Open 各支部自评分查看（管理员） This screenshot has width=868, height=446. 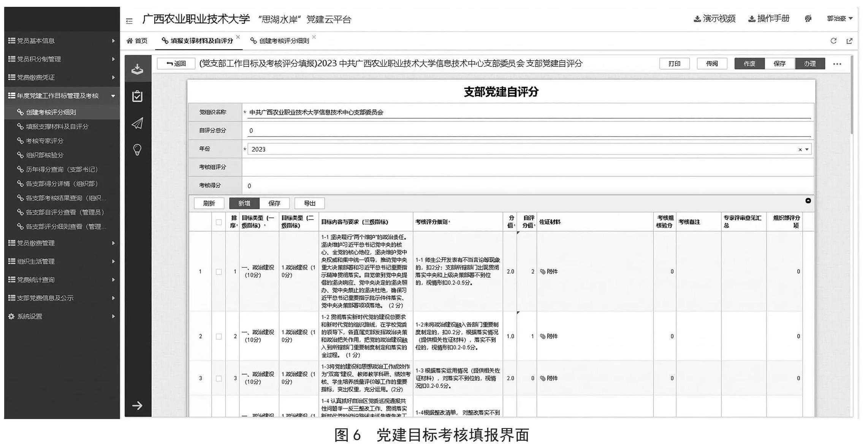click(62, 212)
